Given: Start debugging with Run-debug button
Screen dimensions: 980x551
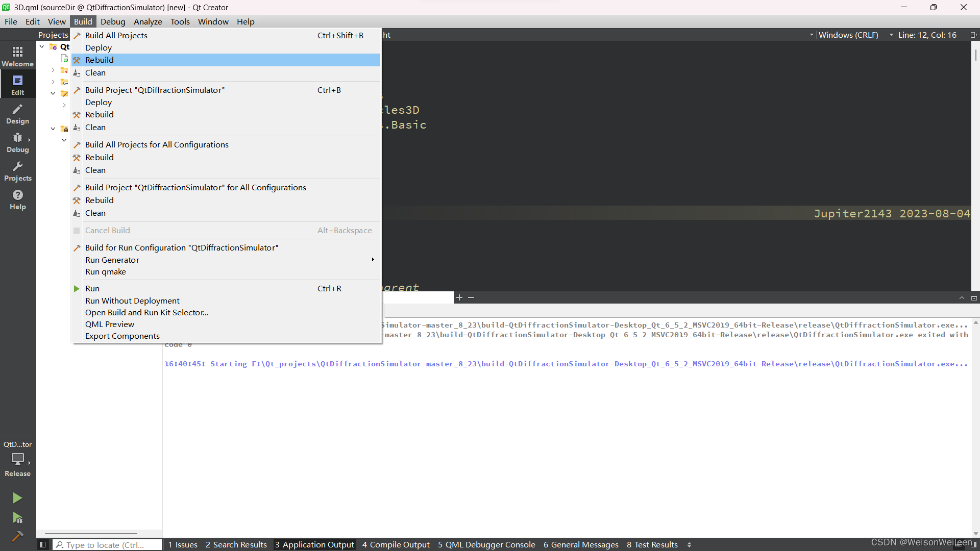Looking at the screenshot, I should (17, 518).
